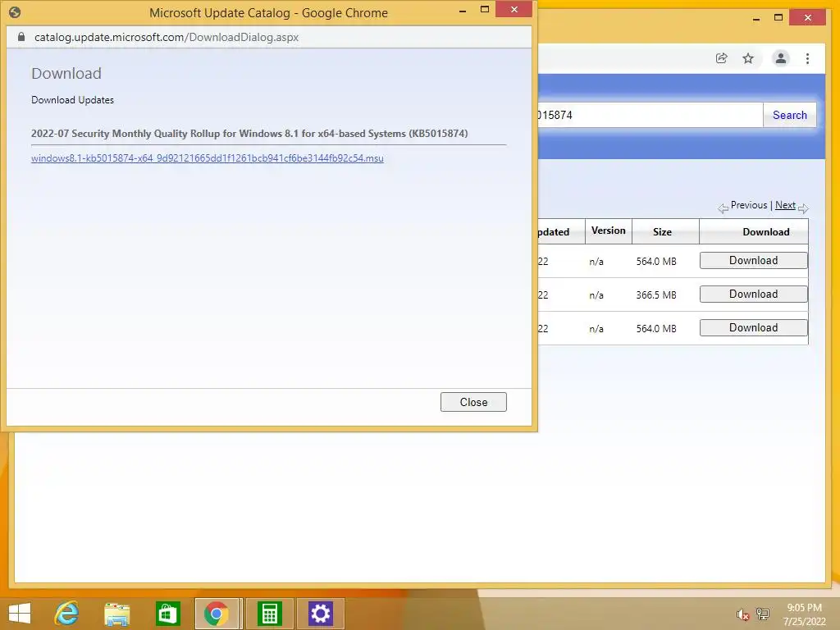Click the taskbar clock showing 9:05 PM
The image size is (840, 630).
pos(804,614)
